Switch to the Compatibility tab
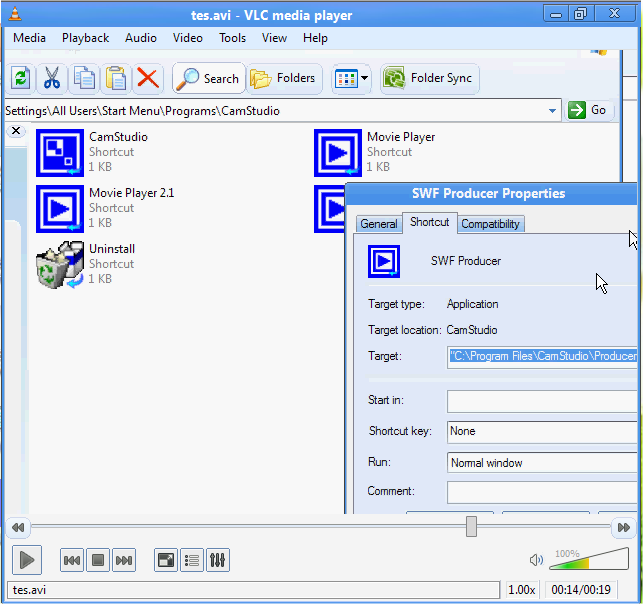This screenshot has height=604, width=643. coord(490,224)
